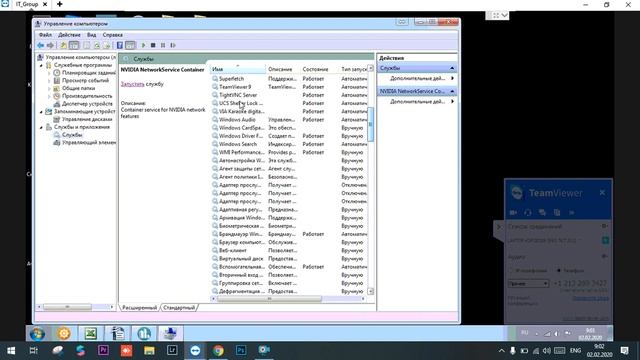Open the Справка menu
This screenshot has height=360, width=640.
[x=113, y=35]
